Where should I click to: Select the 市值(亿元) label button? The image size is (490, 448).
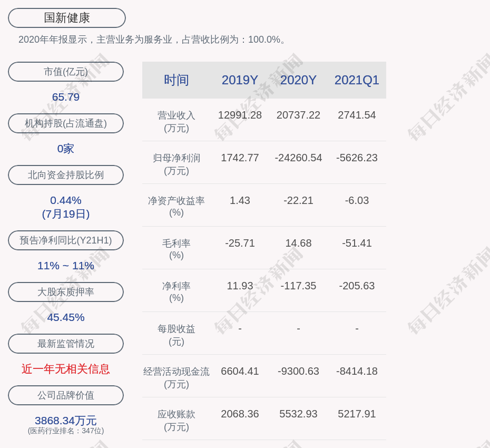[x=66, y=72]
